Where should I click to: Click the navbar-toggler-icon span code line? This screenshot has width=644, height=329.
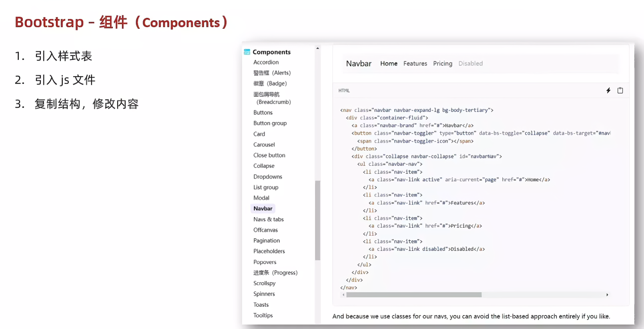[x=415, y=141]
